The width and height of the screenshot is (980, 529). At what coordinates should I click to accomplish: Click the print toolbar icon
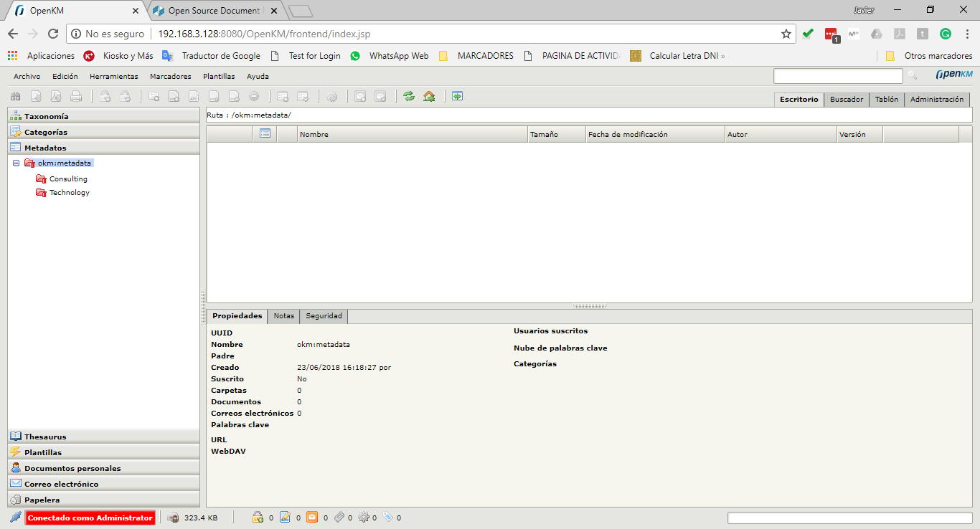pos(75,96)
